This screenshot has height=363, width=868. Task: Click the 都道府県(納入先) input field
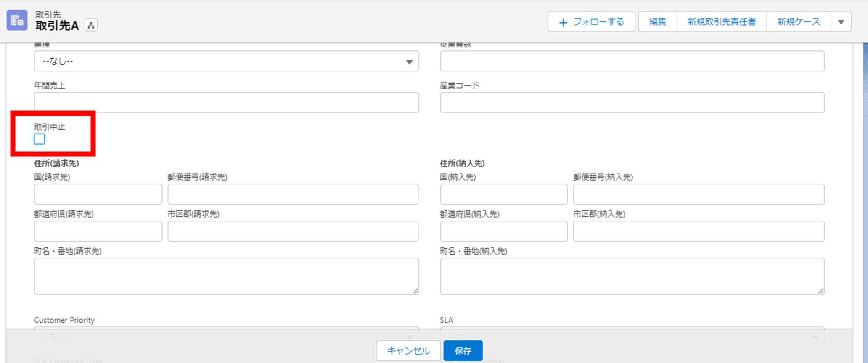(504, 231)
